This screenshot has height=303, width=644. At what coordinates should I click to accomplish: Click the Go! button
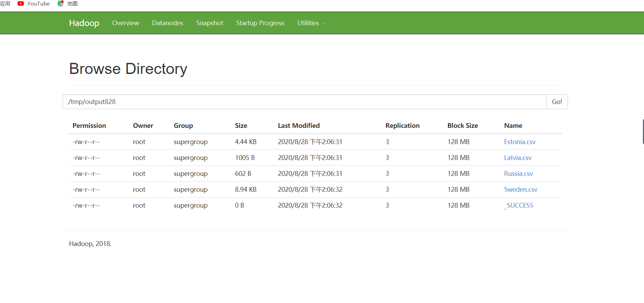[557, 102]
